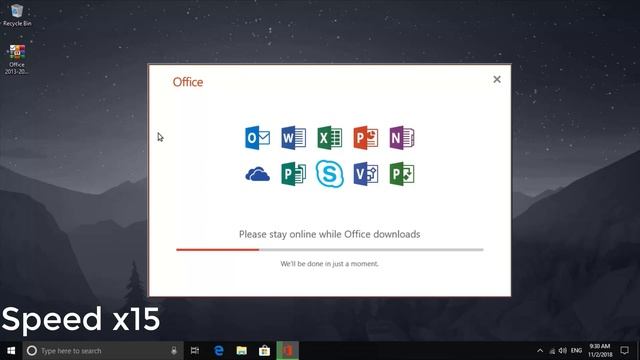This screenshot has height=360, width=640.
Task: Open Task View from taskbar
Action: pos(195,351)
